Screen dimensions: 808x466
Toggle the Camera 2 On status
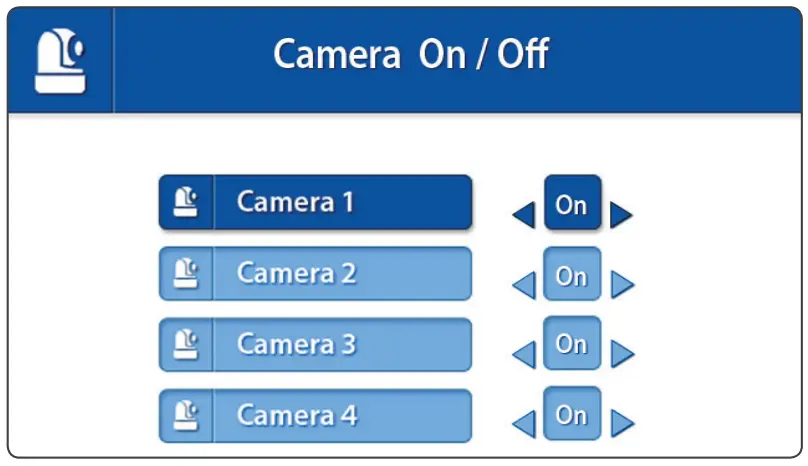click(572, 275)
